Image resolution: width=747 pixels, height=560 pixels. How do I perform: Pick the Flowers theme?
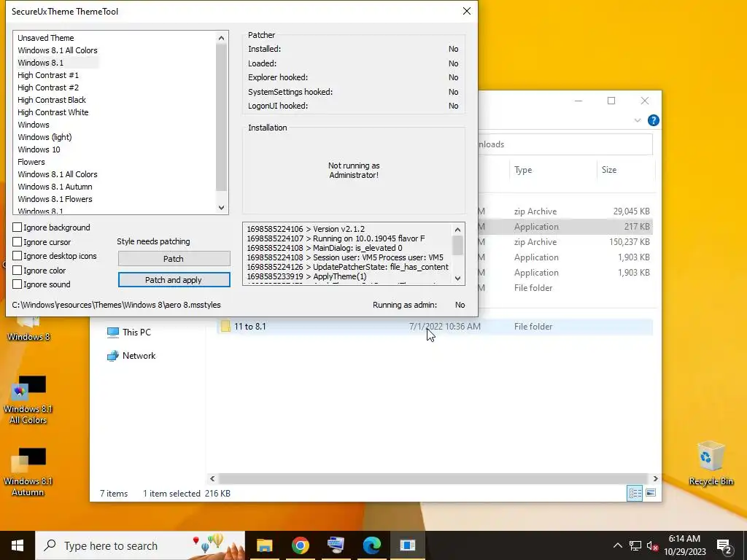(x=31, y=161)
